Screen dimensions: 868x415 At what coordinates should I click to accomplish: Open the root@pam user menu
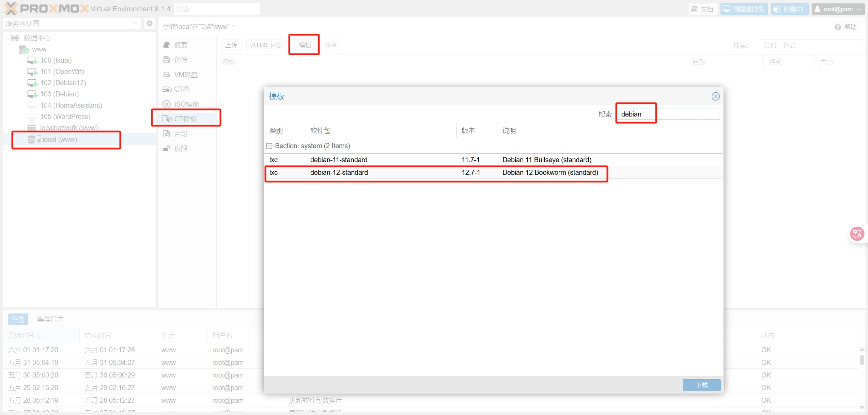point(838,9)
